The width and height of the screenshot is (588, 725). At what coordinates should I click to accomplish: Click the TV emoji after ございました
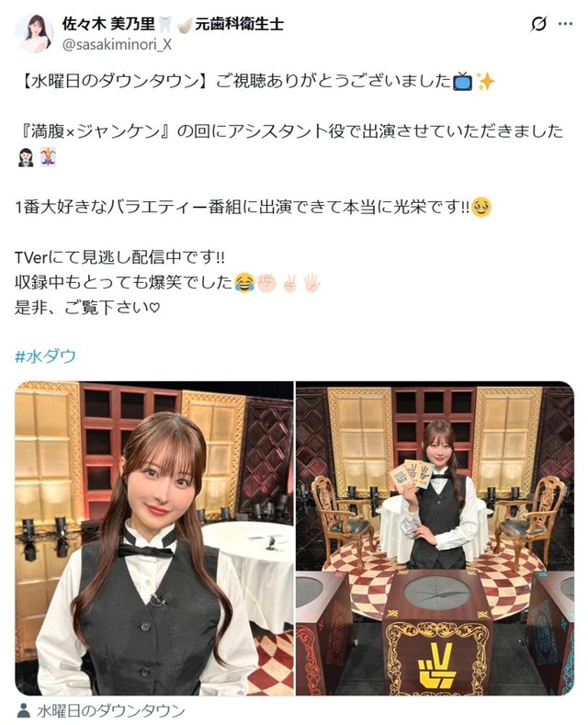pyautogui.click(x=463, y=82)
